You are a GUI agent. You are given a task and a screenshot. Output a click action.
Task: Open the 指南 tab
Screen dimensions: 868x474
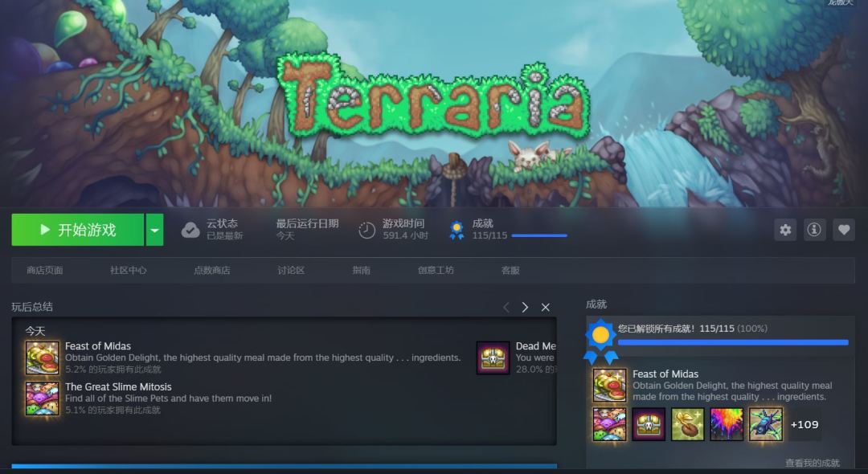362,271
